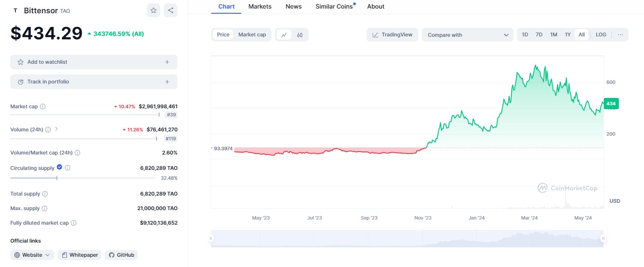Viewport: 644px width, 267px height.
Task: Toggle chart to Market cap view
Action: tap(252, 35)
